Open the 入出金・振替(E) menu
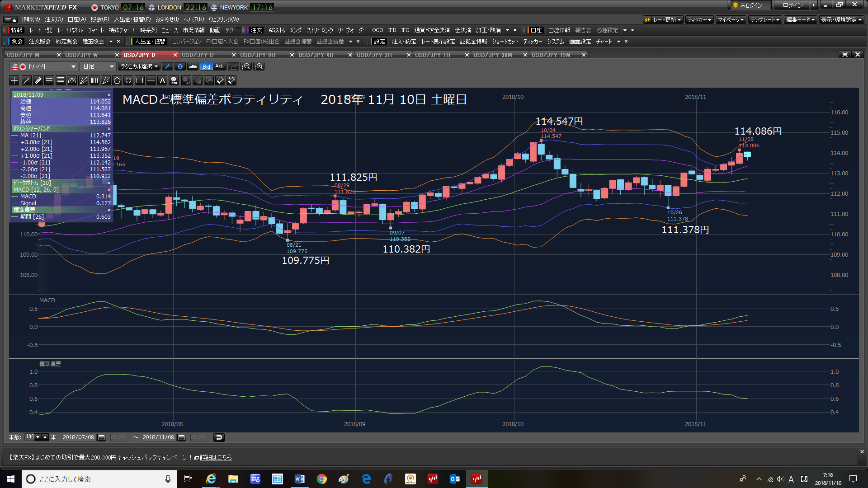Image resolution: width=868 pixels, height=488 pixels. (132, 19)
